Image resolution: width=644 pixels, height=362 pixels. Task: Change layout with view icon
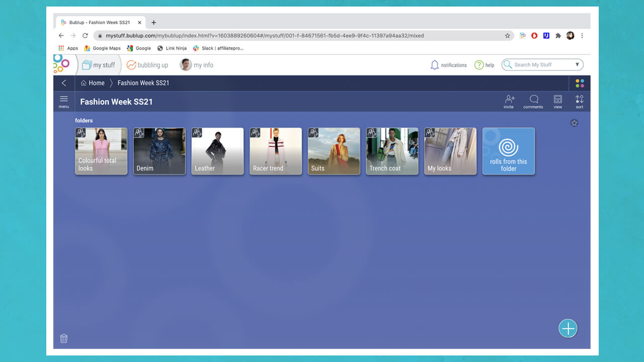[558, 102]
